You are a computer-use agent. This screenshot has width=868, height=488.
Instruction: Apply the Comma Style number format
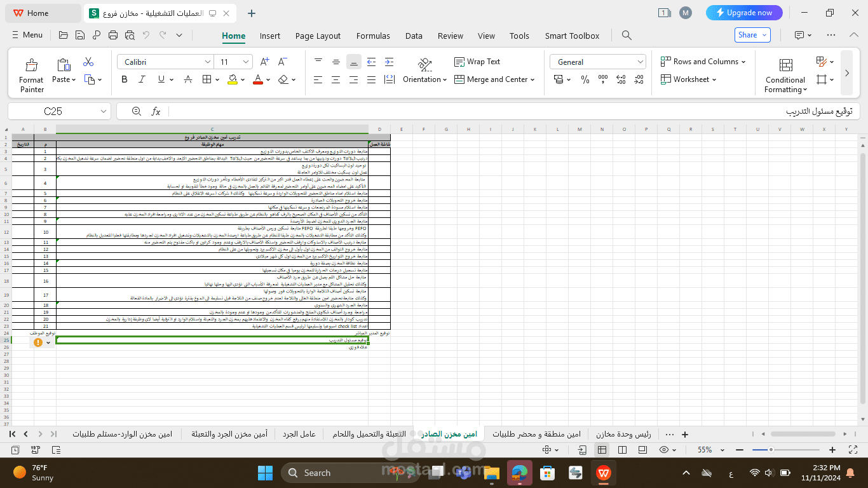pos(603,79)
